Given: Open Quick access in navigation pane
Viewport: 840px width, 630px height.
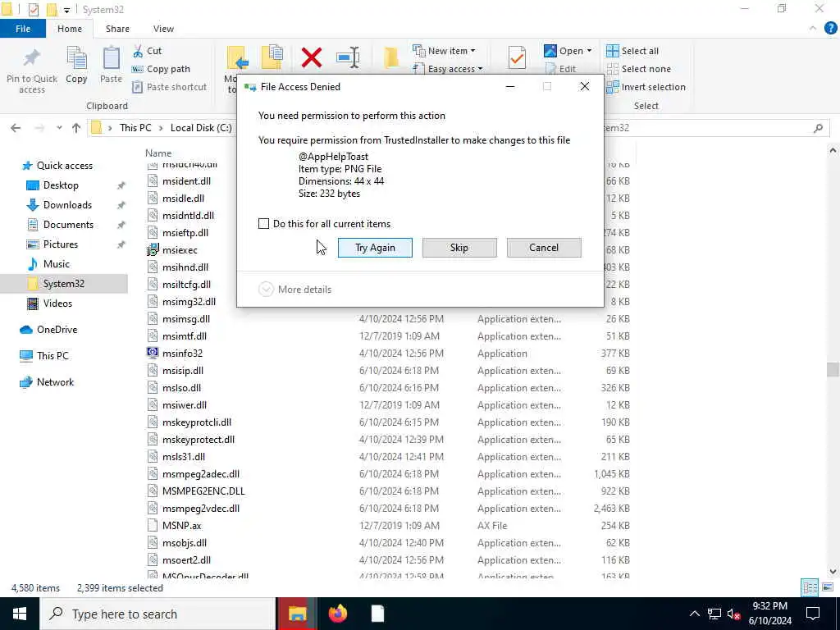Looking at the screenshot, I should click(x=64, y=166).
